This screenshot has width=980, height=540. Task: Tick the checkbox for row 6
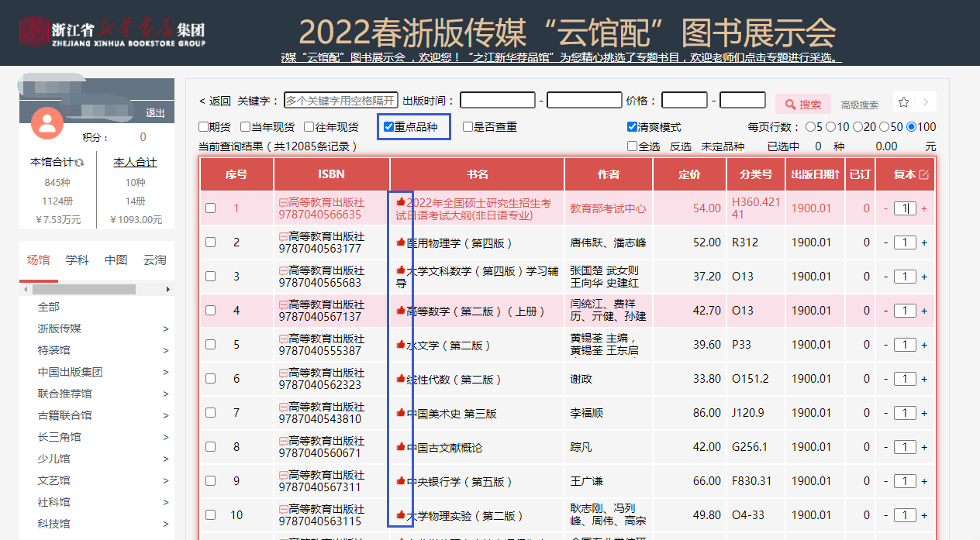[x=210, y=379]
